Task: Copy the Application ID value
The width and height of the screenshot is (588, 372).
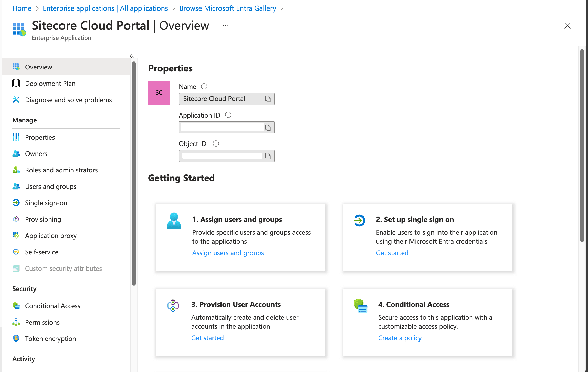Action: (x=268, y=128)
